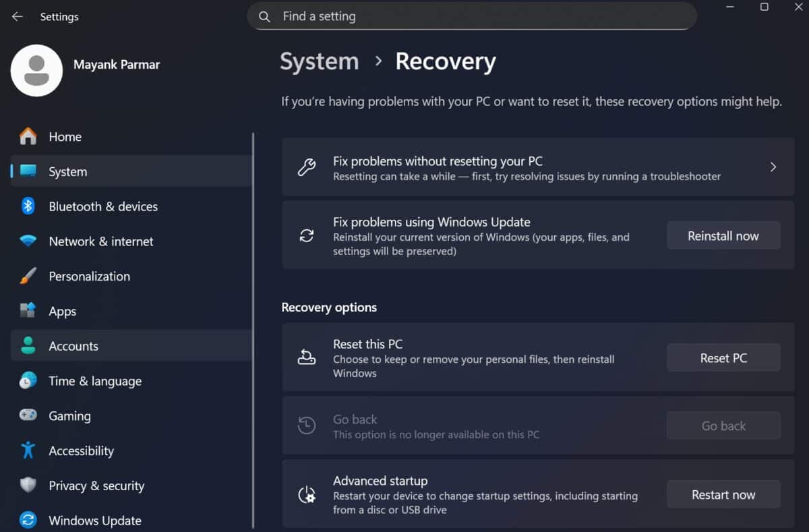
Task: Click the Windows Update sync icon
Action: tap(28, 521)
